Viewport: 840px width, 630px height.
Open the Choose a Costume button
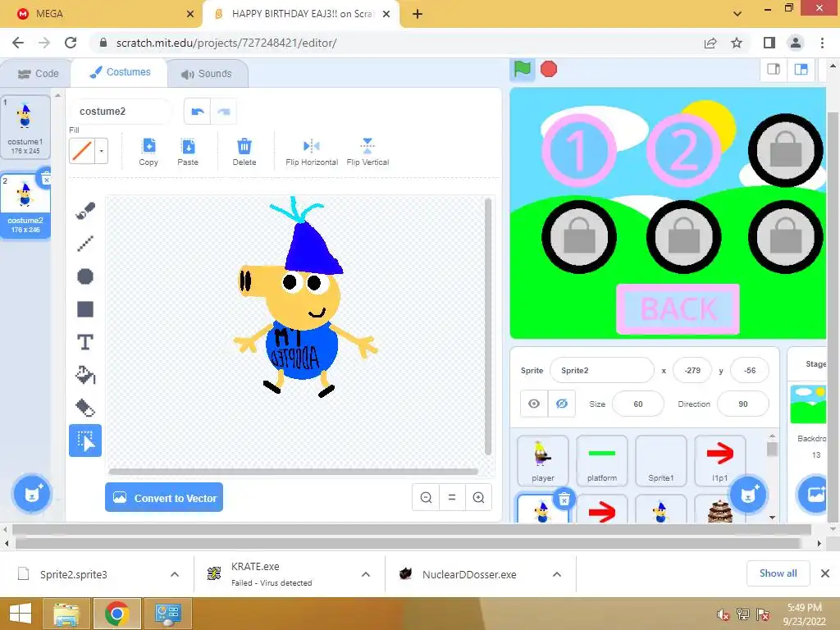point(32,495)
